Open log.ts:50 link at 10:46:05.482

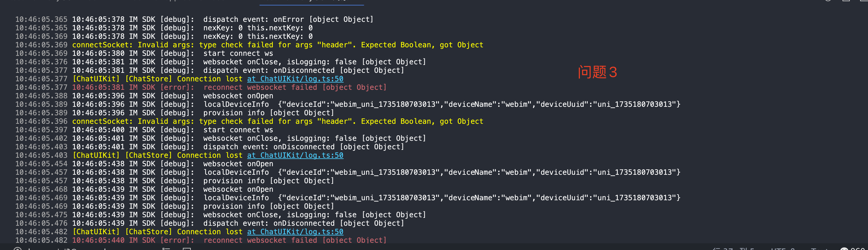pyautogui.click(x=295, y=232)
